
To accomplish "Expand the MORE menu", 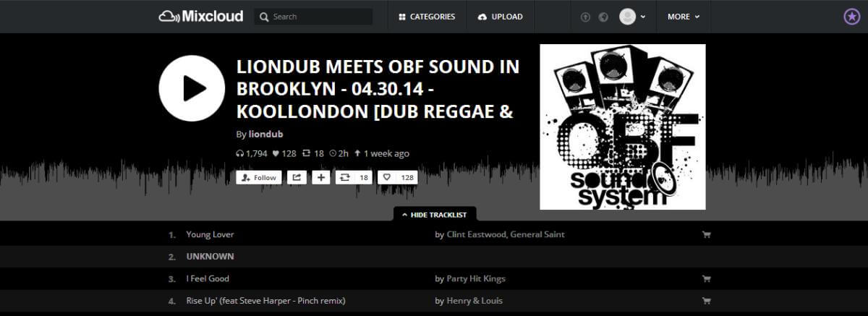I will coord(684,17).
